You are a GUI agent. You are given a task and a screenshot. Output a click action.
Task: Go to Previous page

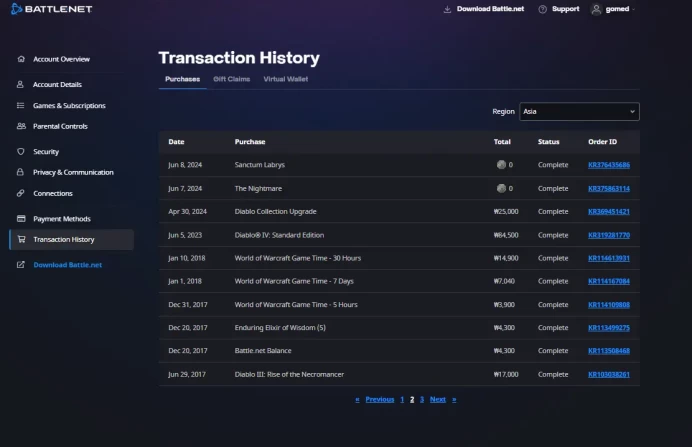click(380, 399)
